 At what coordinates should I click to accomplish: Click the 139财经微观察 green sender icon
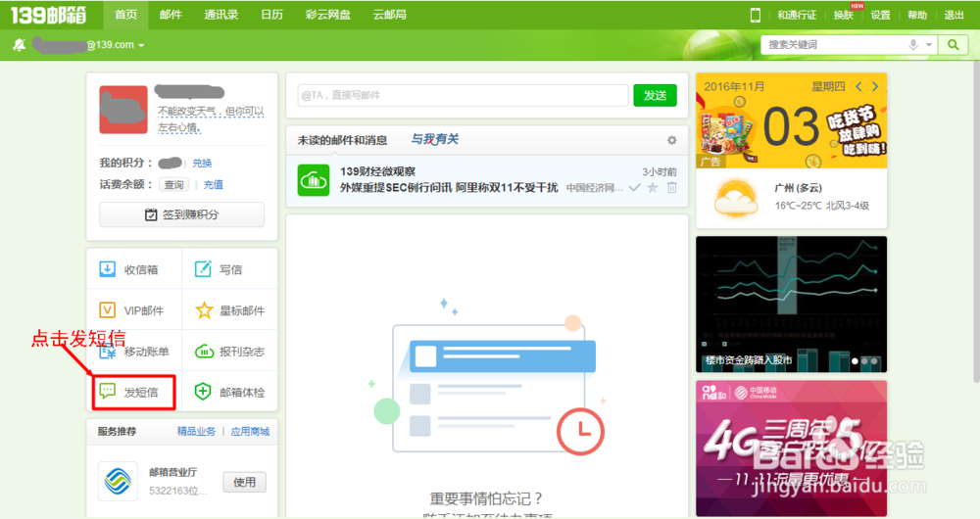pos(314,180)
